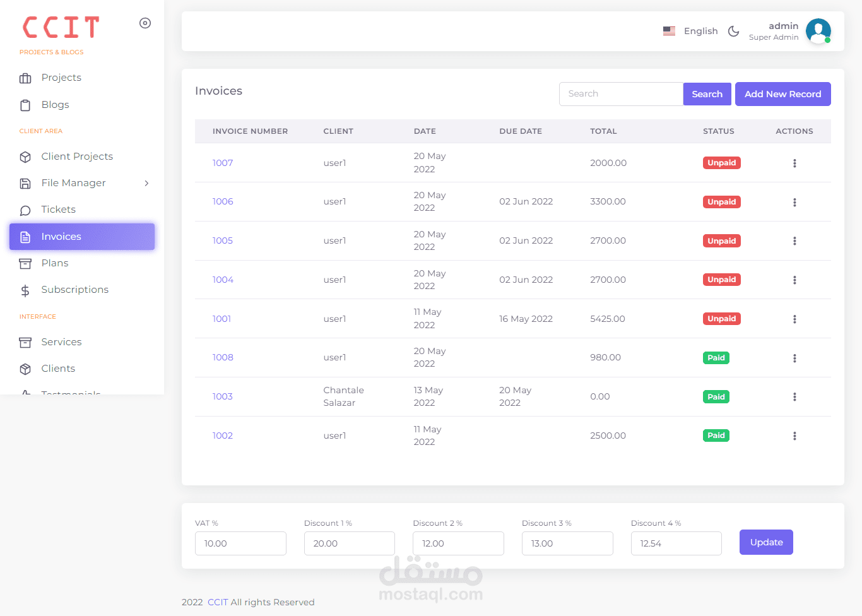
Task: Open invoice number 1006 link
Action: 223,201
